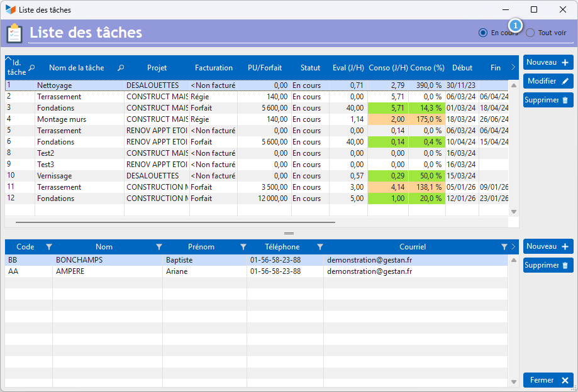Click sort caret above Id. tâche column
The width and height of the screenshot is (578, 392).
click(8, 58)
